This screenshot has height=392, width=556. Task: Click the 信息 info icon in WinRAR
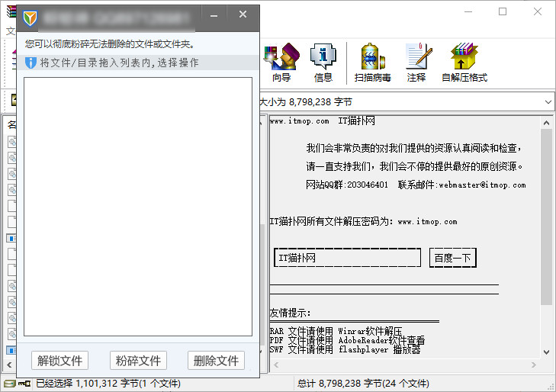tap(323, 63)
